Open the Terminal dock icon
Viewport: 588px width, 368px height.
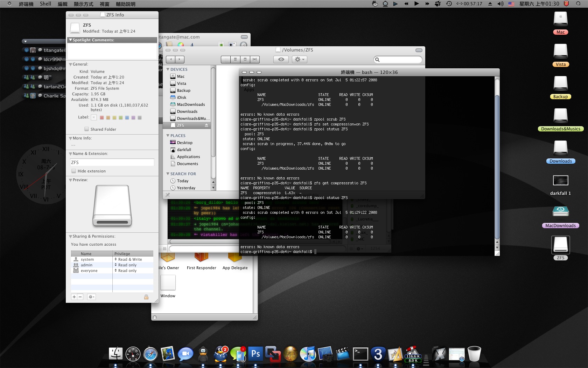pos(360,354)
